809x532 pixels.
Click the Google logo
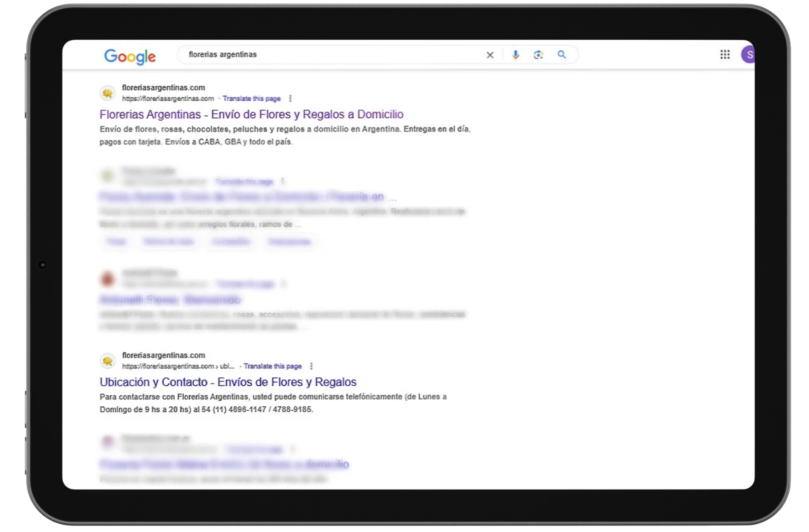point(130,56)
